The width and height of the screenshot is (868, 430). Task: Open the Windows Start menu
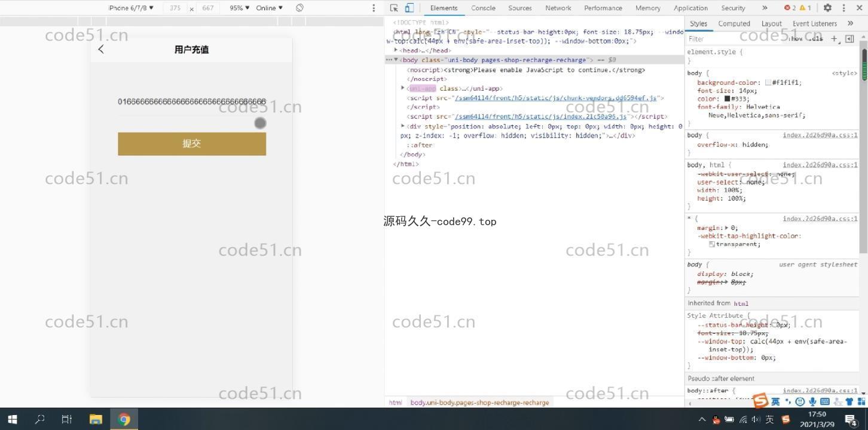tap(13, 419)
